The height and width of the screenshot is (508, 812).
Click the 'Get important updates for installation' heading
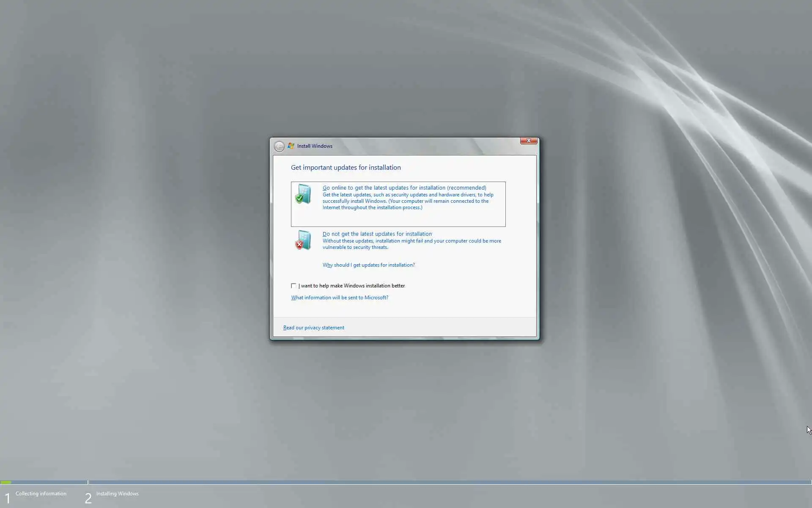(346, 168)
